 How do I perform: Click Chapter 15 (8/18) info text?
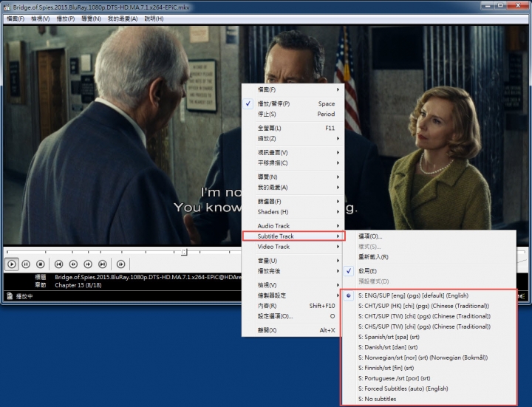[x=78, y=285]
